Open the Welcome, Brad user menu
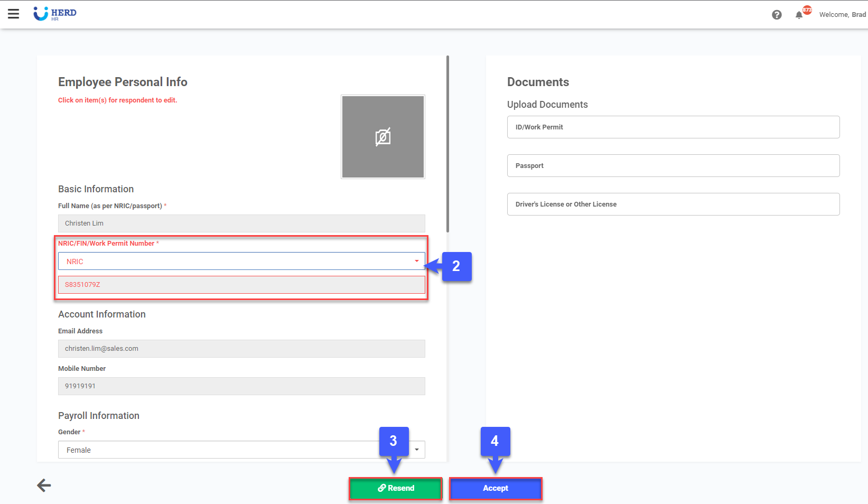Screen dimensions: 868x504 [x=842, y=14]
